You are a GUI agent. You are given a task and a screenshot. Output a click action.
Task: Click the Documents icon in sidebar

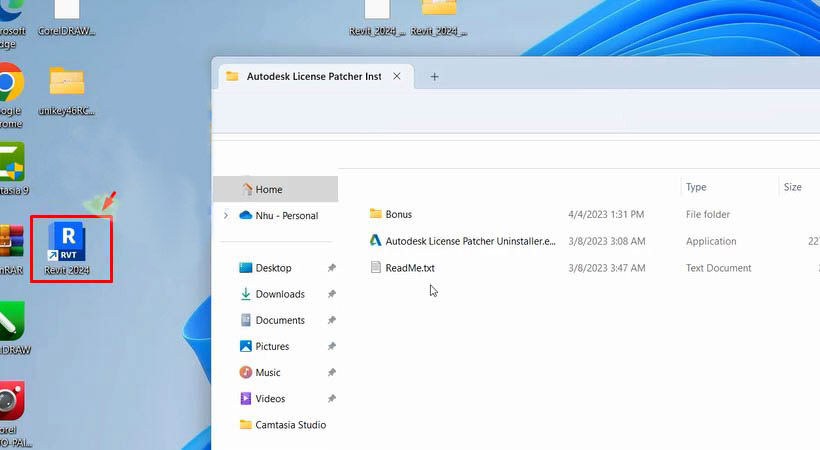point(245,320)
